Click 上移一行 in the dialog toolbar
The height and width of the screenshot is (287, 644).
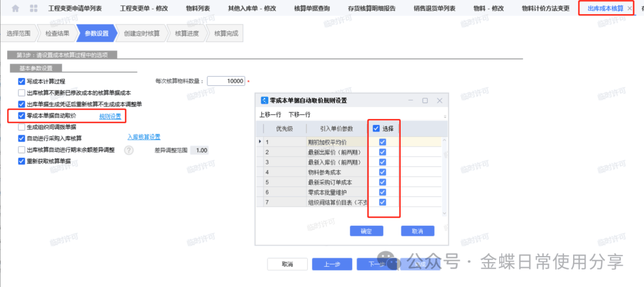point(270,115)
